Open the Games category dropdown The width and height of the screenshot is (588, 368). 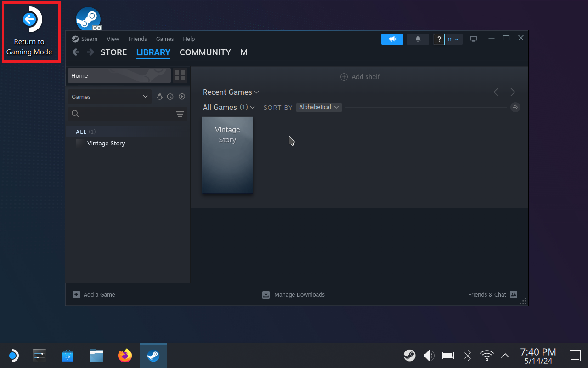point(109,97)
